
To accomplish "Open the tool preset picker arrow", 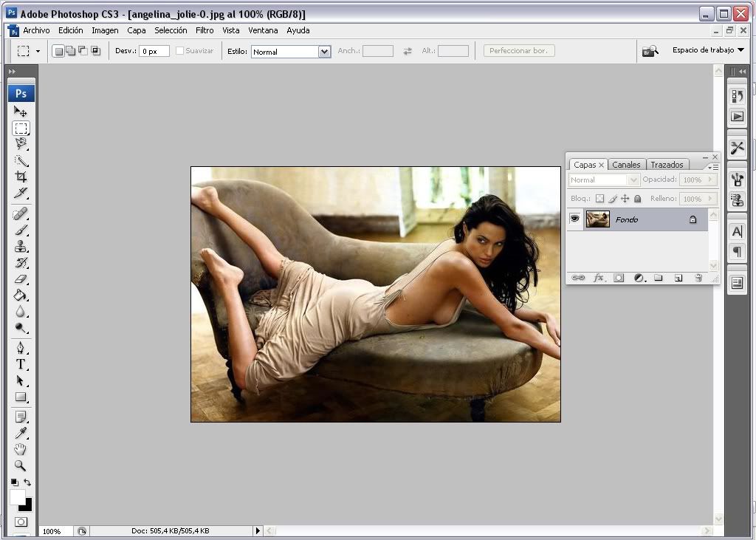I will point(38,51).
